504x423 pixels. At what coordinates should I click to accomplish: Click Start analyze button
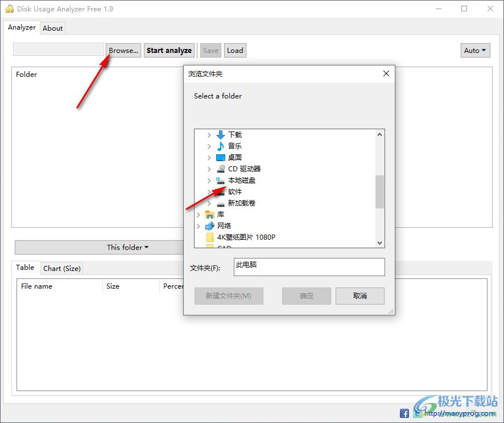click(169, 51)
